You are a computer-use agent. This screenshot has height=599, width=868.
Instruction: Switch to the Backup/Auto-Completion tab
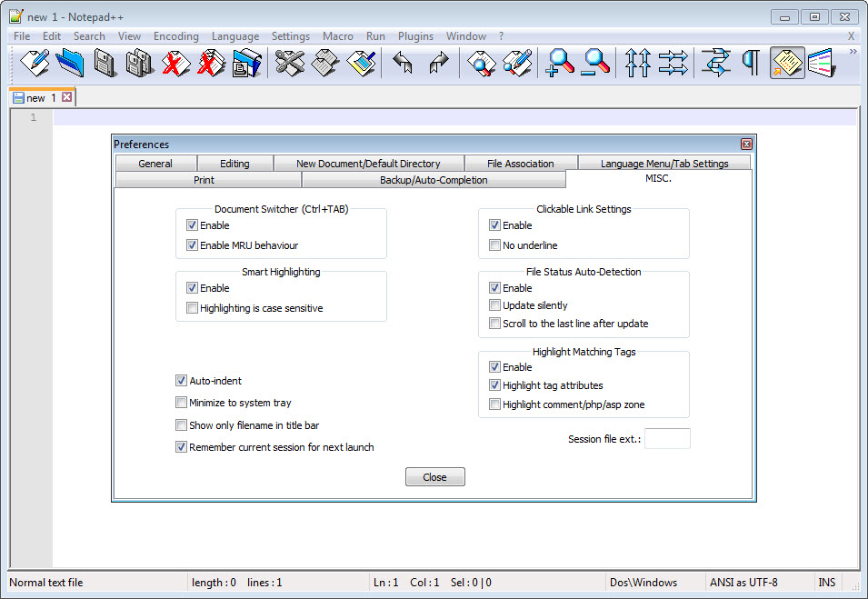434,180
